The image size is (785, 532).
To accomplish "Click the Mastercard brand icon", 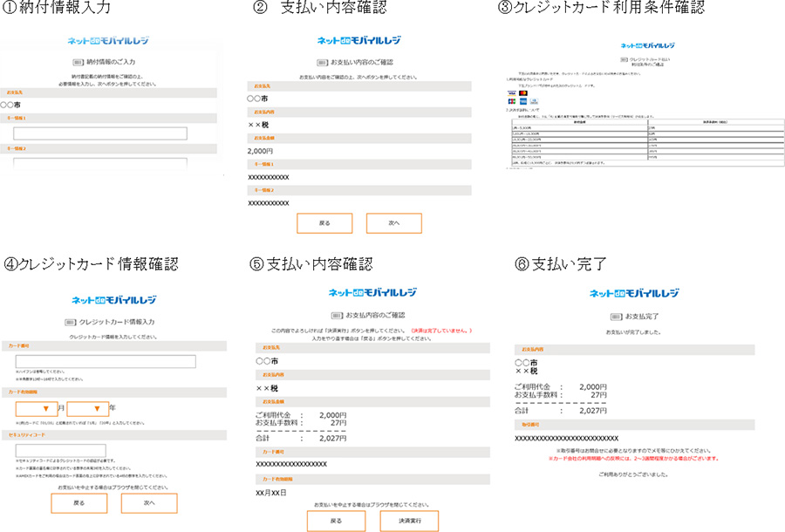I will point(523,93).
